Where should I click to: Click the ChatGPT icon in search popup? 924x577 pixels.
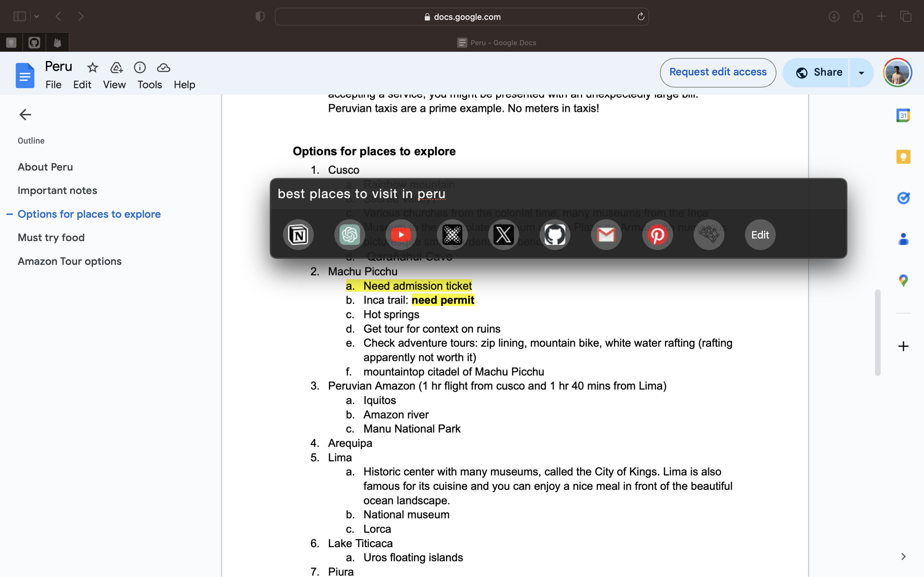349,235
